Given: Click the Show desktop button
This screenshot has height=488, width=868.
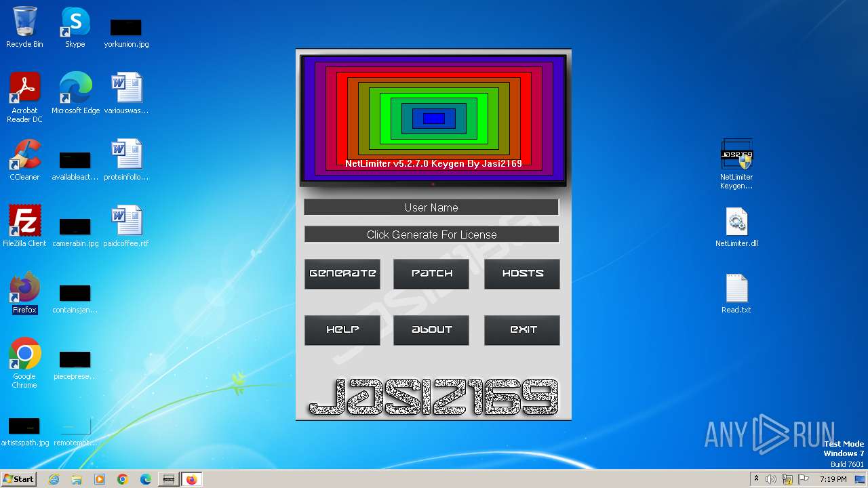Looking at the screenshot, I should point(861,479).
